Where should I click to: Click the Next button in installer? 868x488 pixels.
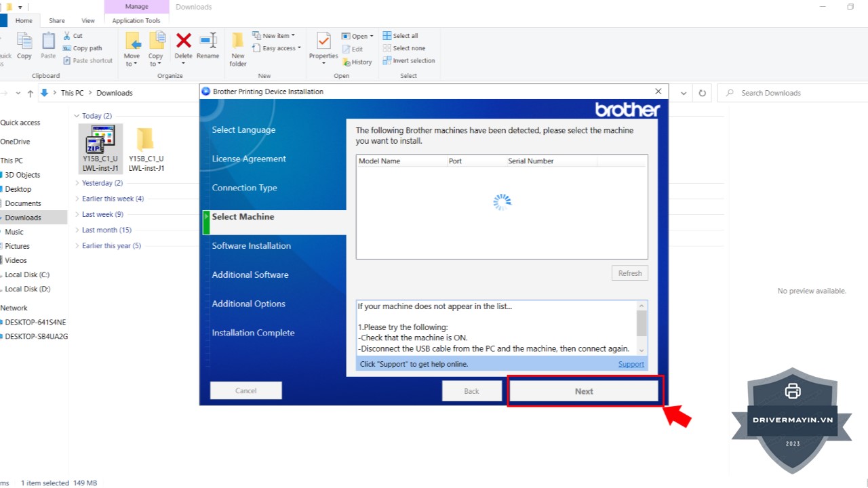click(583, 391)
